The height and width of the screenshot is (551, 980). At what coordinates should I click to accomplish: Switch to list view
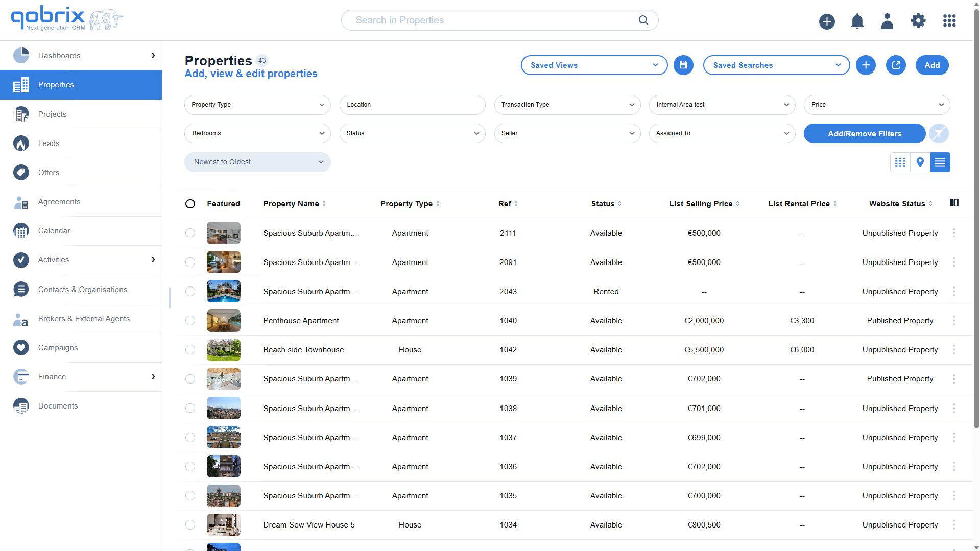940,162
